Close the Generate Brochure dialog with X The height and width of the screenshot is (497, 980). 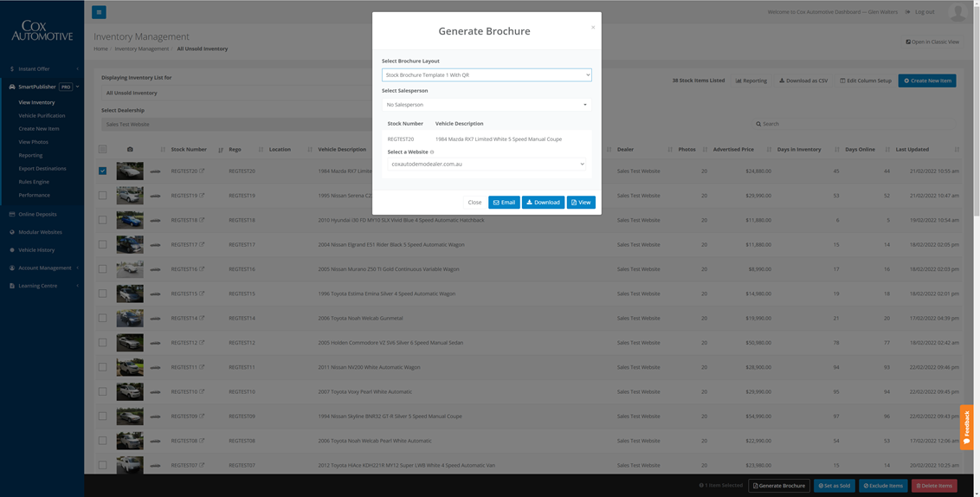(593, 28)
